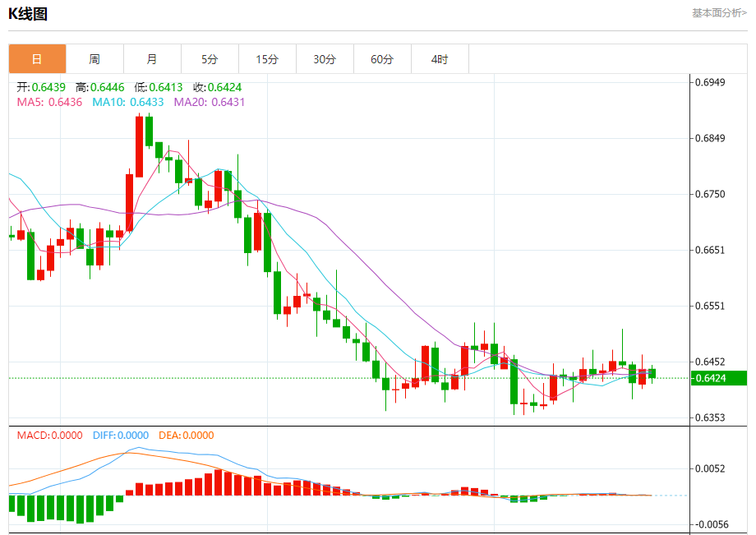Screen dimensions: 756x535
Task: Open the 15分 interval tab
Action: pos(267,59)
